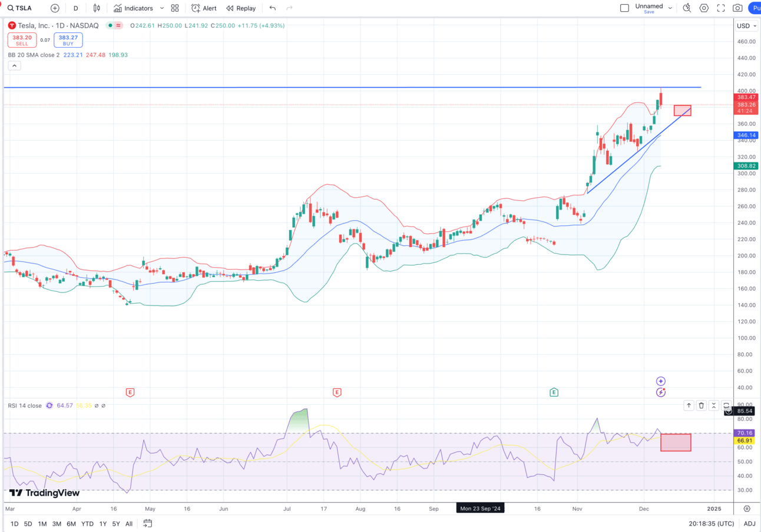761x532 pixels.
Task: Open chart settings hexagon icon
Action: 704,8
